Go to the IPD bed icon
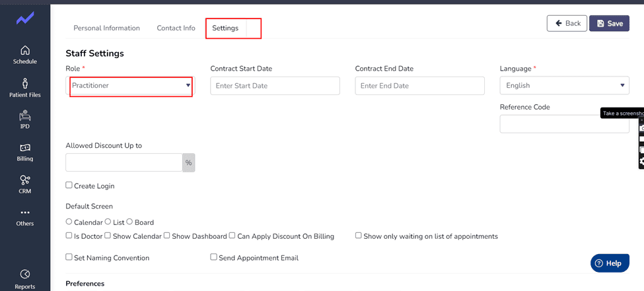 [x=25, y=115]
